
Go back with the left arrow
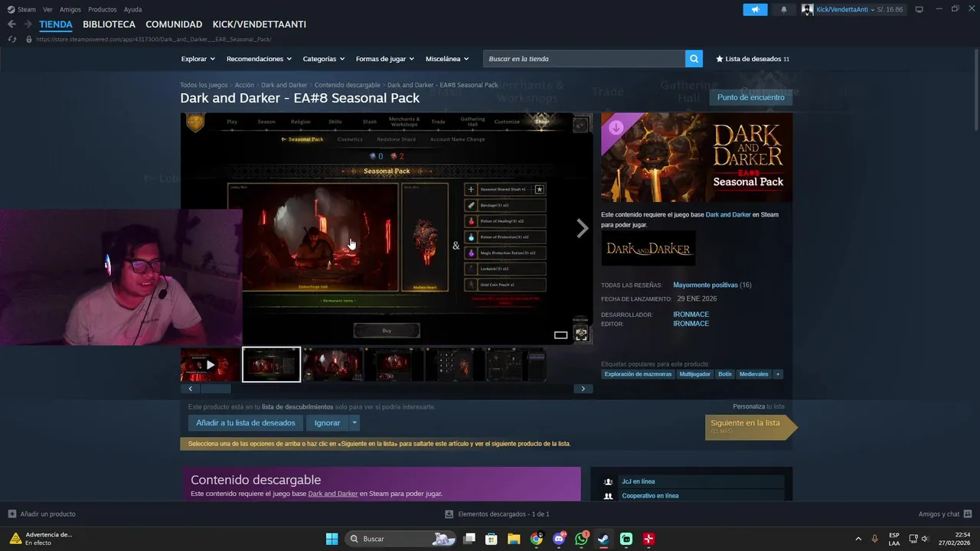click(11, 24)
